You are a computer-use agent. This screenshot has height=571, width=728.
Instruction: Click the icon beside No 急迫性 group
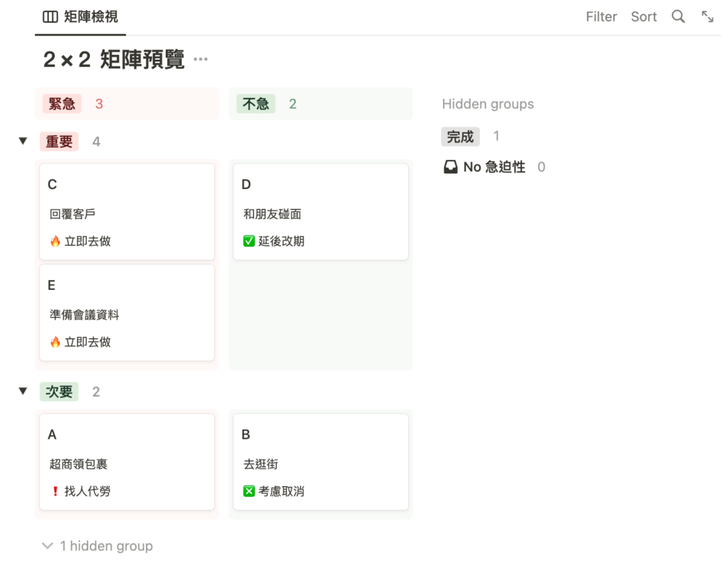[449, 166]
